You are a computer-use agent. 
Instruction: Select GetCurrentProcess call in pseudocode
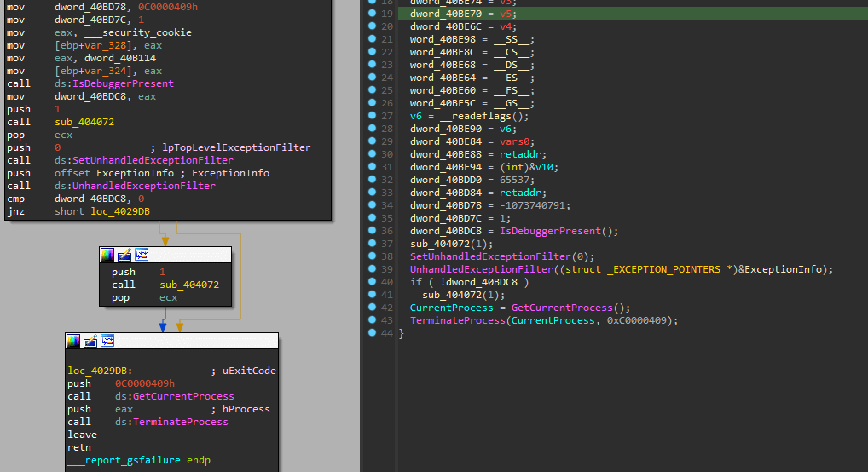563,308
